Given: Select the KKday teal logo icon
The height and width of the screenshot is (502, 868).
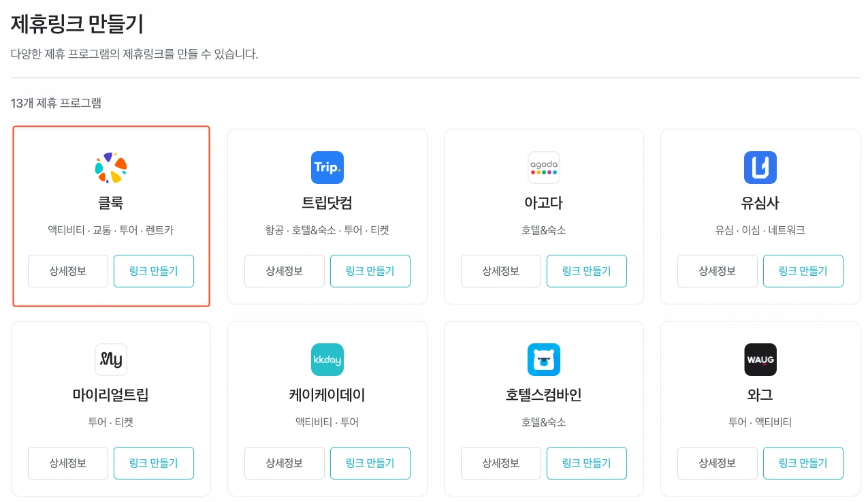Looking at the screenshot, I should [x=327, y=360].
